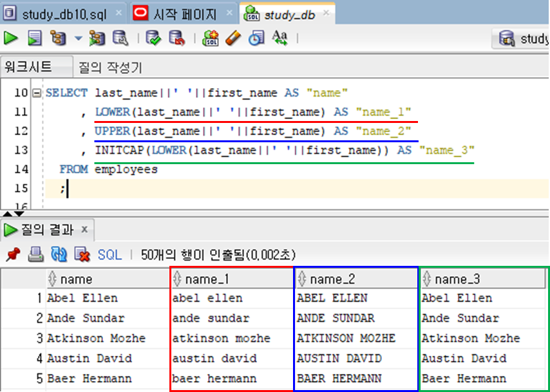Rollback changes database icon

[x=176, y=38]
